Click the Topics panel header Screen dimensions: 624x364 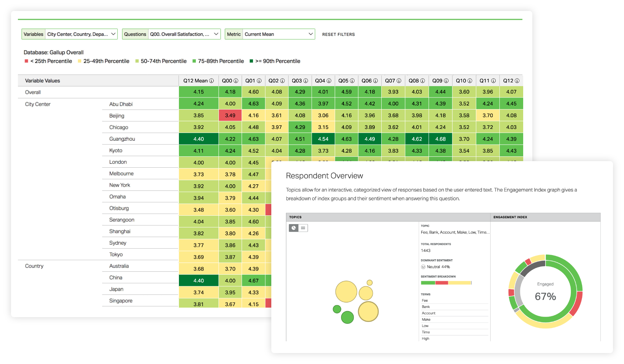pyautogui.click(x=296, y=217)
